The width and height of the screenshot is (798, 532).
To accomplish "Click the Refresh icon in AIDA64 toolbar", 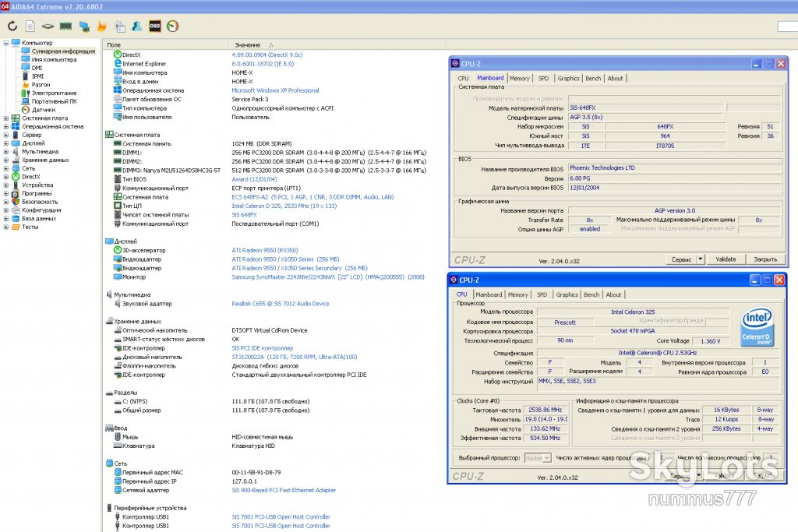I will (x=12, y=26).
